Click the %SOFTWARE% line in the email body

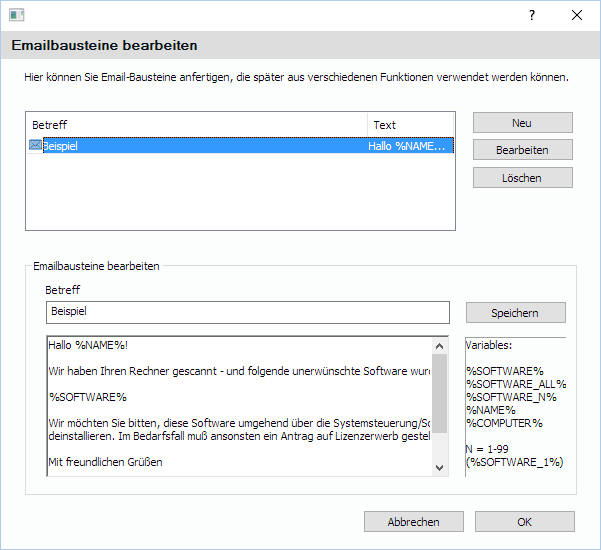[x=88, y=397]
